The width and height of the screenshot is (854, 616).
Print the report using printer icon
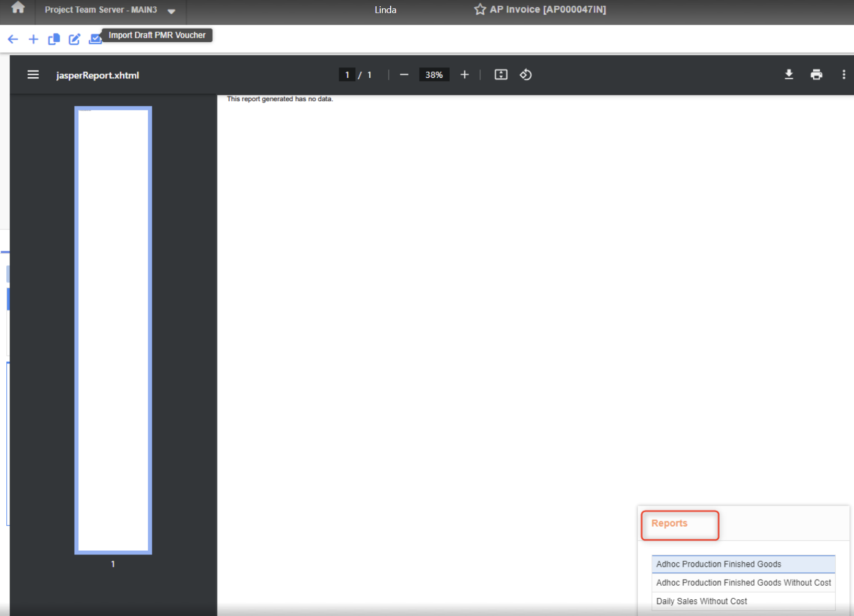(816, 75)
